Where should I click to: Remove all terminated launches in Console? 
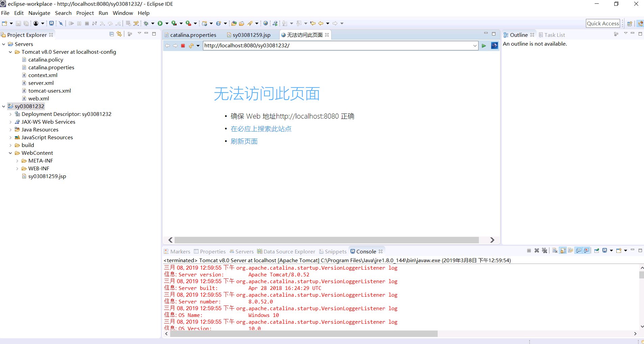[x=544, y=250]
